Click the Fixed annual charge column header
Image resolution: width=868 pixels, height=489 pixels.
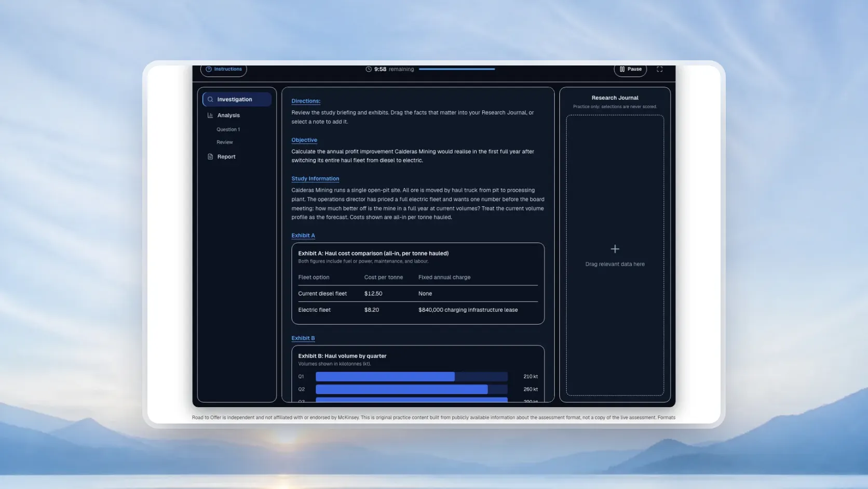(x=444, y=277)
